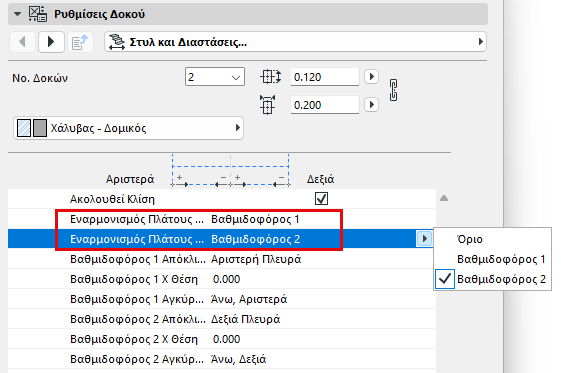
Task: Open the Στυλ και Διαστάσεις page selector
Action: coord(295,42)
